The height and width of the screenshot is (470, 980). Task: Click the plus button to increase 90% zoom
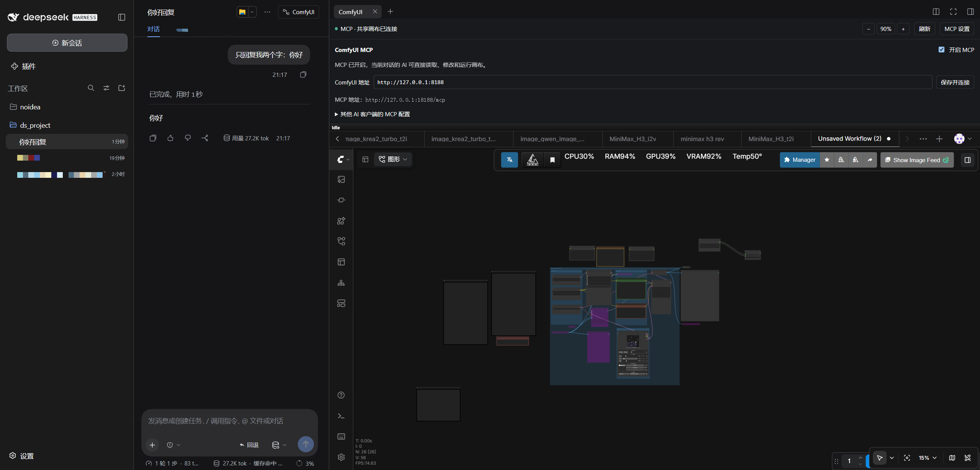point(903,29)
